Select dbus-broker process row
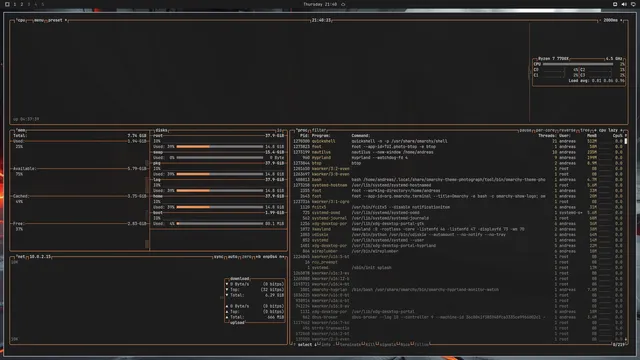Viewport: 640px width, 360px height. pos(458,317)
